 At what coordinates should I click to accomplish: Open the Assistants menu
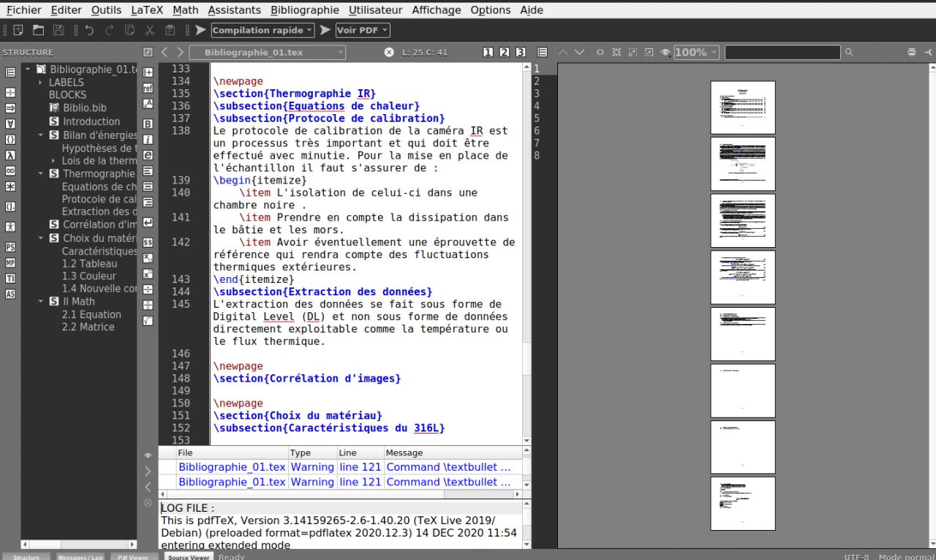234,10
